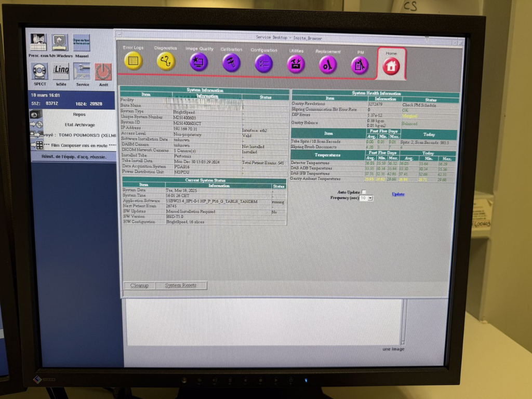Open the InSite Linq icon
This screenshot has width=532, height=399.
61,71
